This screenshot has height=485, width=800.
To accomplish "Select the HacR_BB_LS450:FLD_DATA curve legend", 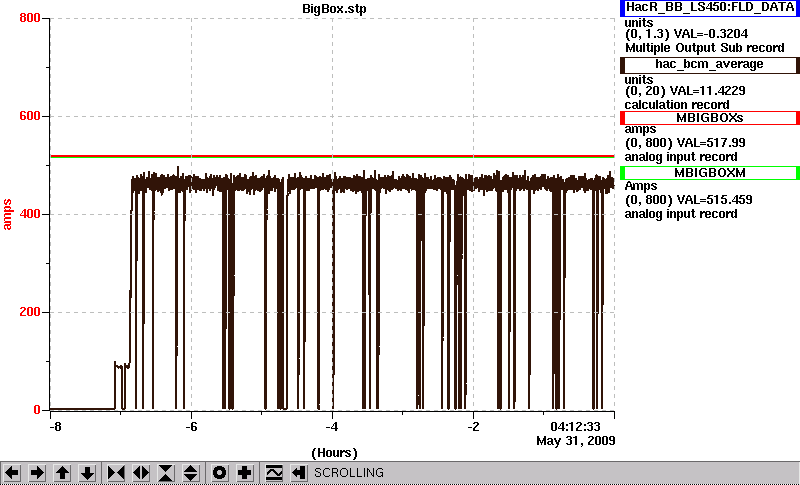I will click(x=710, y=8).
